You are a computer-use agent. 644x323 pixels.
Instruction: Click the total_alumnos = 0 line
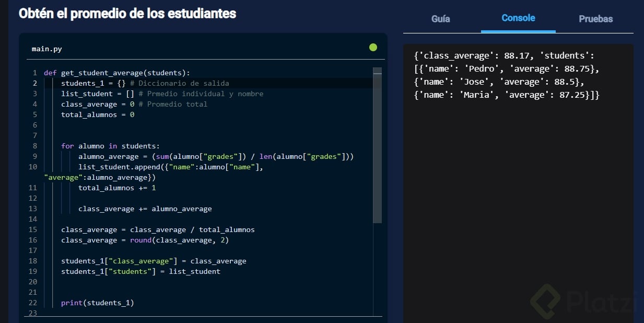coord(98,114)
